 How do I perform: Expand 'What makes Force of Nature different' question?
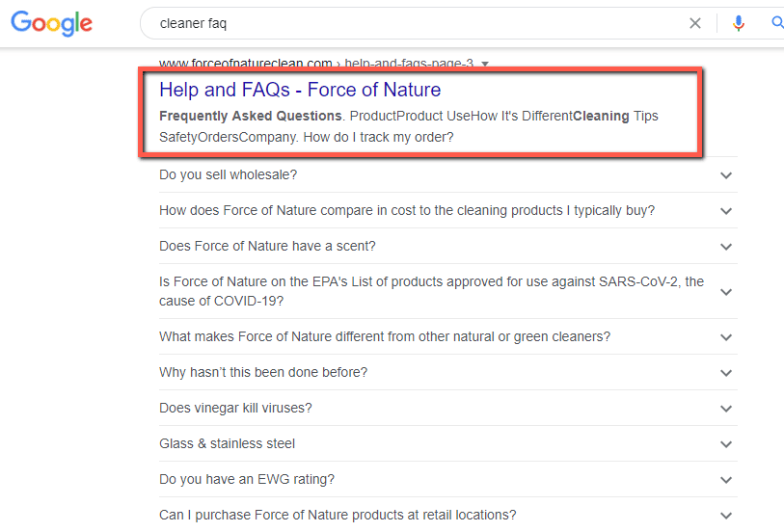pos(448,337)
